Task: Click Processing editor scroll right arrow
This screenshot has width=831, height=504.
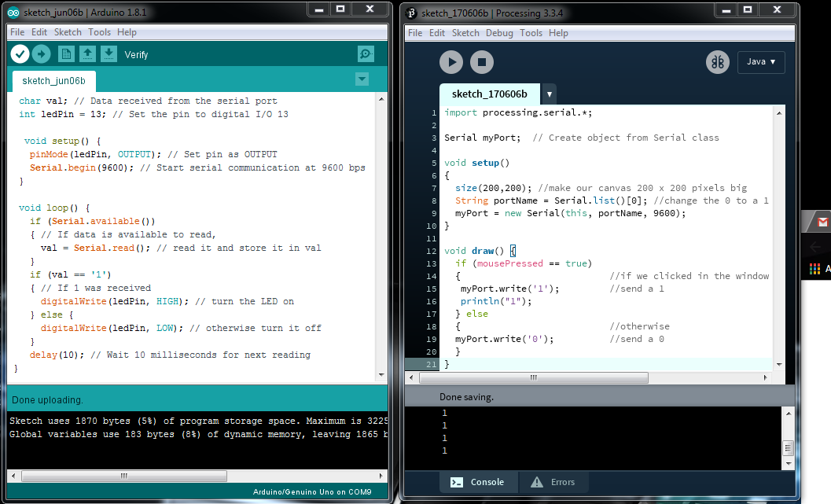Action: point(765,378)
